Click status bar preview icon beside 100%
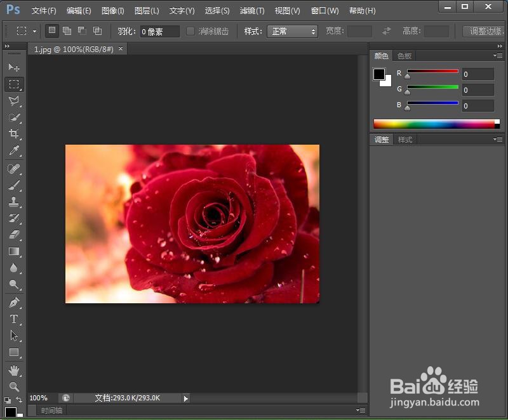Screen dimensions: 508x420 [x=66, y=398]
